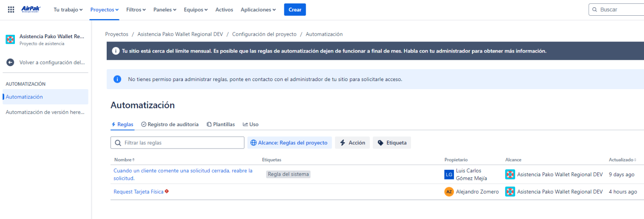Click the 4 hours ago timestamp
Screen dimensions: 644x219
623,192
